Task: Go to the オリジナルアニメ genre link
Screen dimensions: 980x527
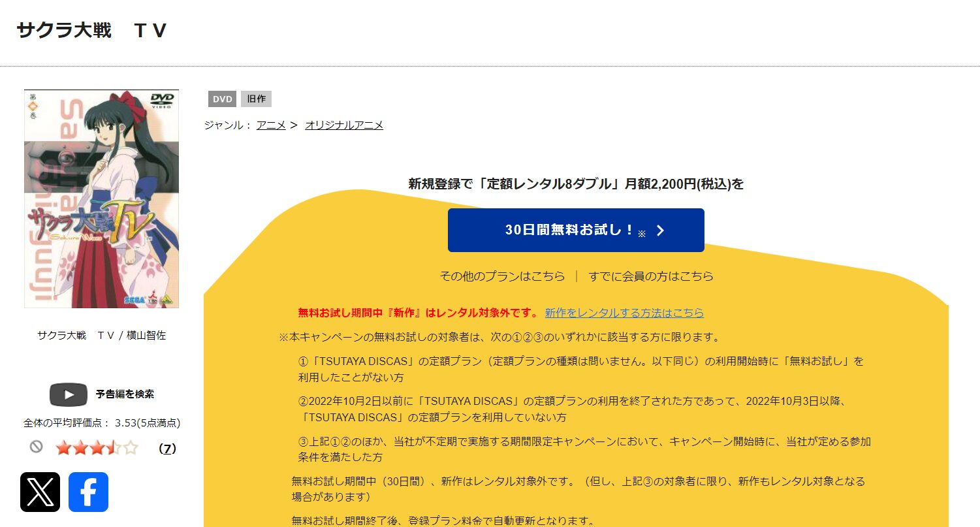Action: (344, 125)
